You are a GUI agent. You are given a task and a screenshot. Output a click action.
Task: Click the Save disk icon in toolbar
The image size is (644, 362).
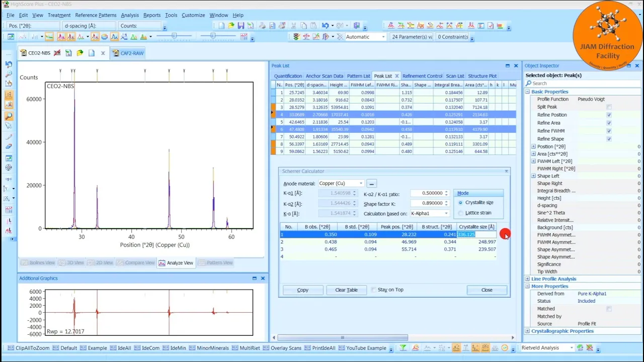point(240,26)
